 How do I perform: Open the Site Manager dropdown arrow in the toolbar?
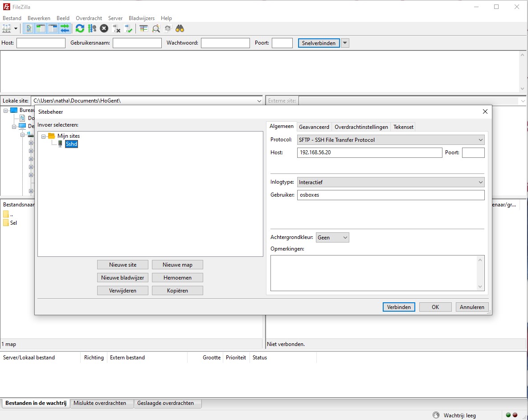point(16,29)
